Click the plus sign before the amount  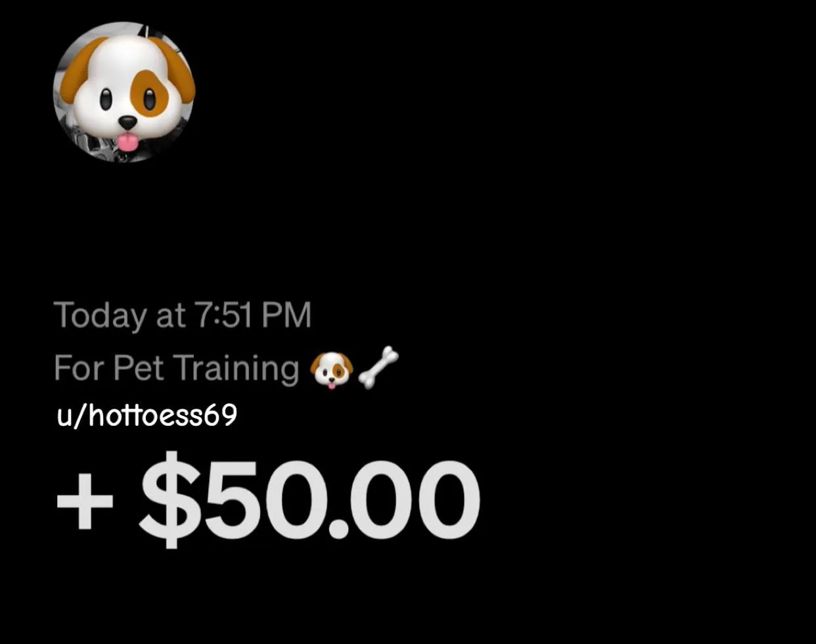tap(84, 501)
